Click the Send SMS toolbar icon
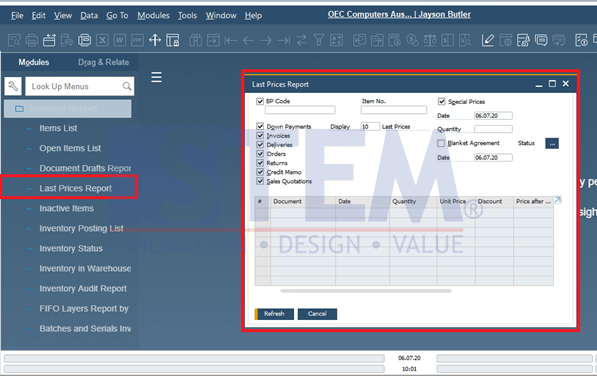 coord(67,40)
